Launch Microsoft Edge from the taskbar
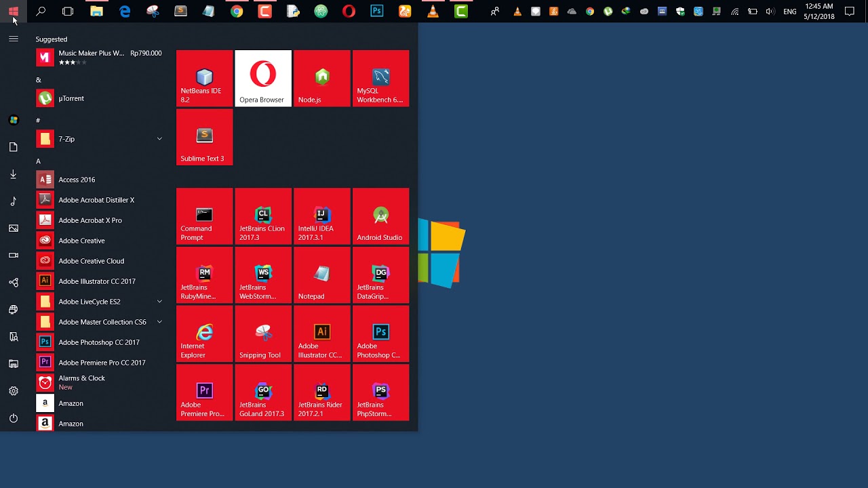The width and height of the screenshot is (868, 488). pyautogui.click(x=125, y=11)
